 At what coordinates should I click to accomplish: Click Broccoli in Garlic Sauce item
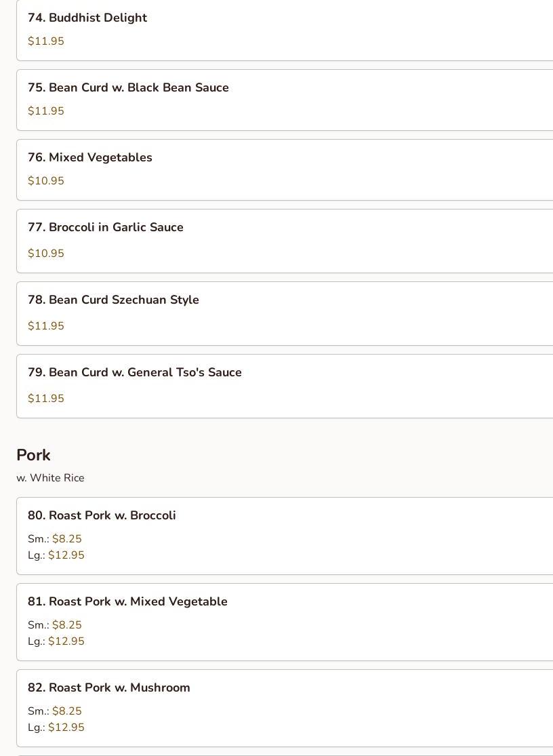pos(106,228)
